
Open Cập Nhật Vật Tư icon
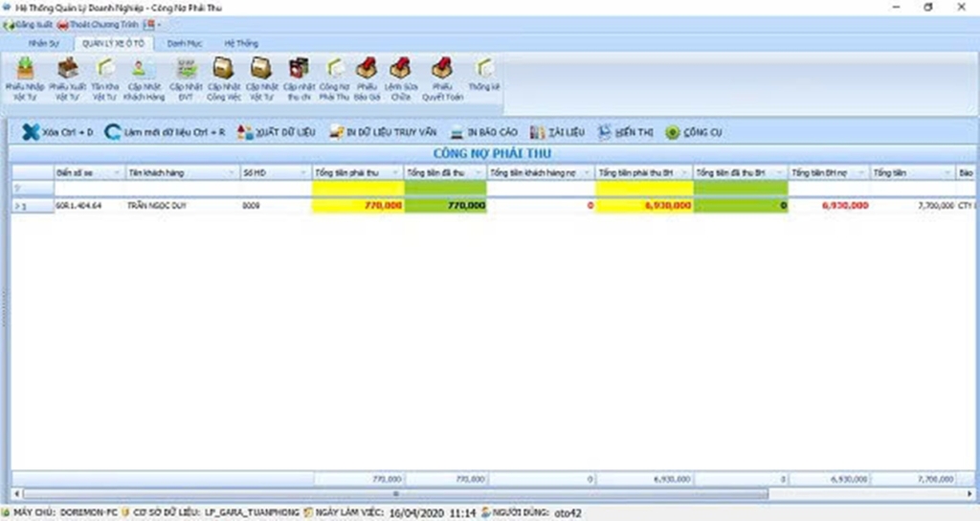(x=261, y=68)
